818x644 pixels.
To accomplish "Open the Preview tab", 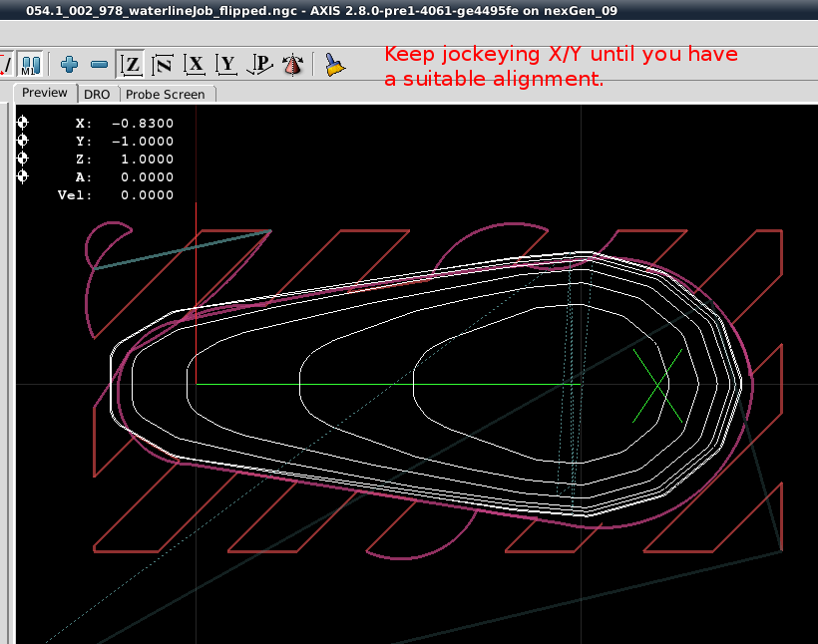I will coord(45,93).
